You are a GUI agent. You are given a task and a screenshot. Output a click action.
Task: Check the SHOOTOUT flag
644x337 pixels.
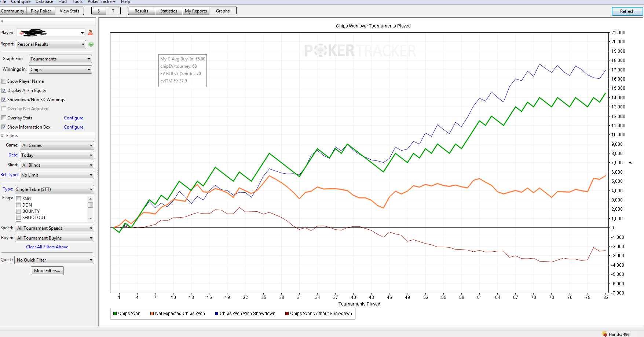tap(18, 218)
